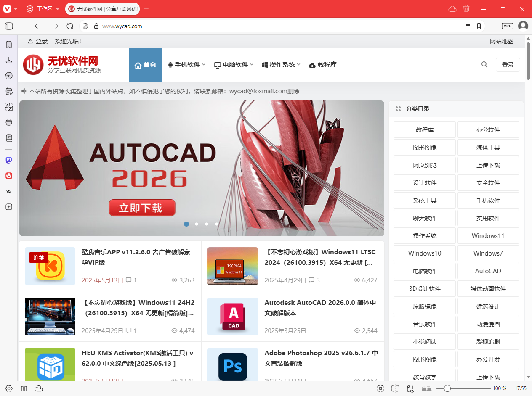Screen dimensions: 532x396
Task: Click the 立即下载 banner button
Action: coord(142,208)
